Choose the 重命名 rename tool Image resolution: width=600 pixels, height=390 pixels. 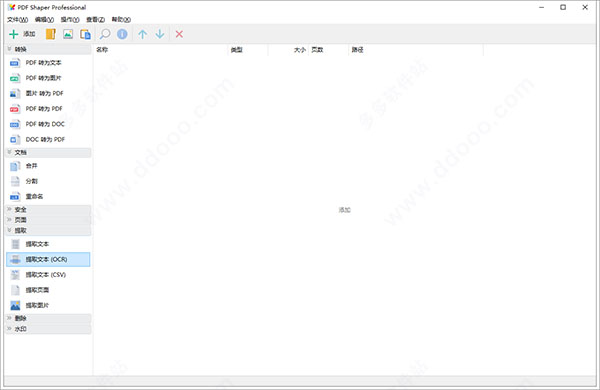48,196
